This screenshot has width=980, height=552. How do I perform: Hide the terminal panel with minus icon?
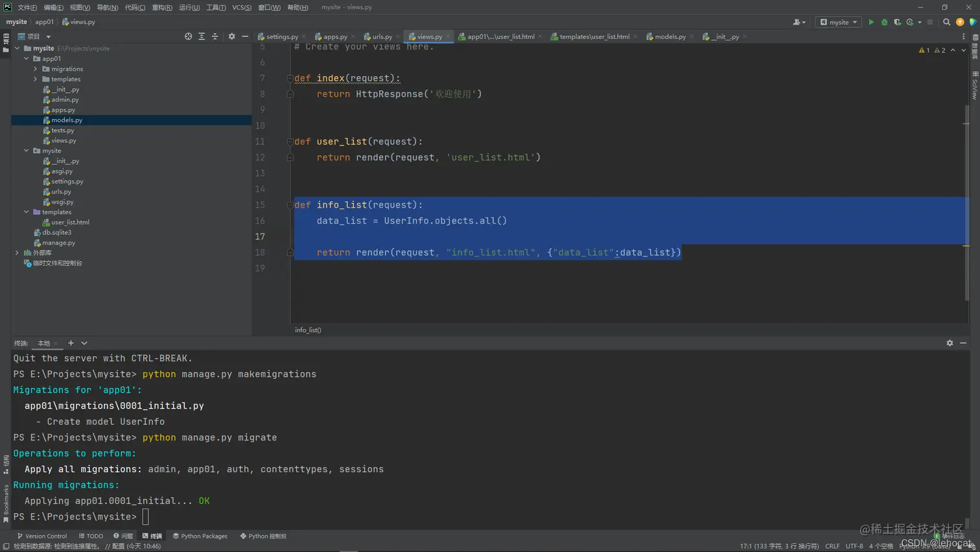(x=963, y=343)
